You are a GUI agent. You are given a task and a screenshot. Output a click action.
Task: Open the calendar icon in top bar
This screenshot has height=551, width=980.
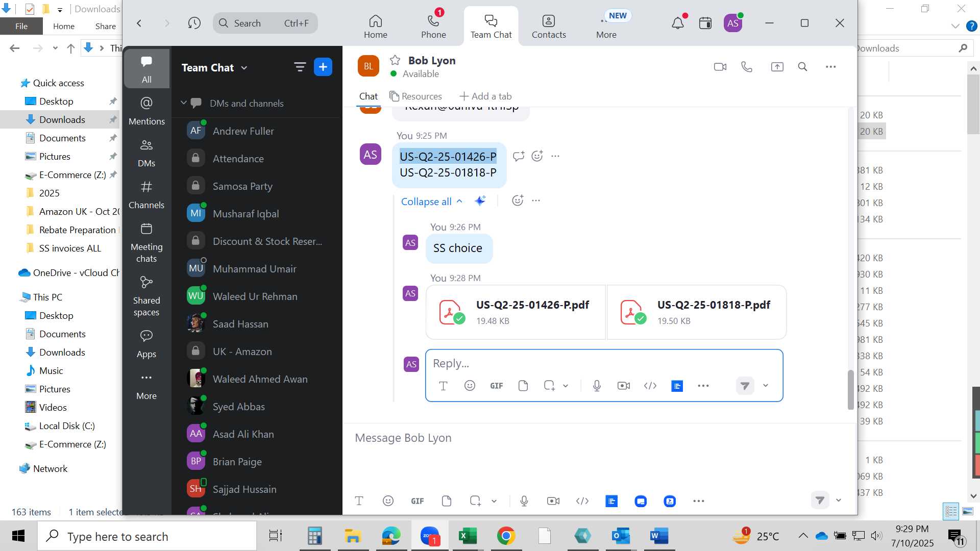coord(705,23)
